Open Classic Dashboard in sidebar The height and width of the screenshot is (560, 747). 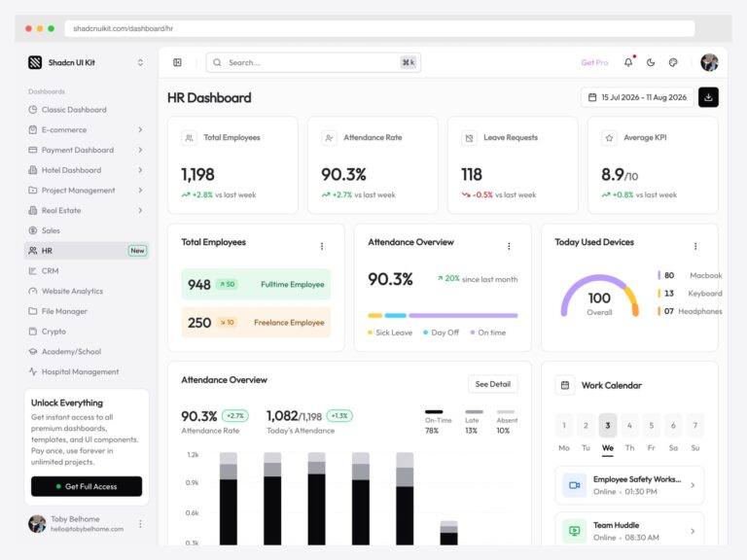(87, 110)
